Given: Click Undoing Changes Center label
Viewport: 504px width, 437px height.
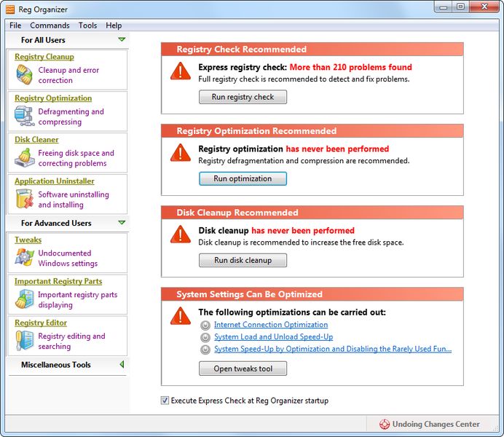Looking at the screenshot, I should point(436,424).
